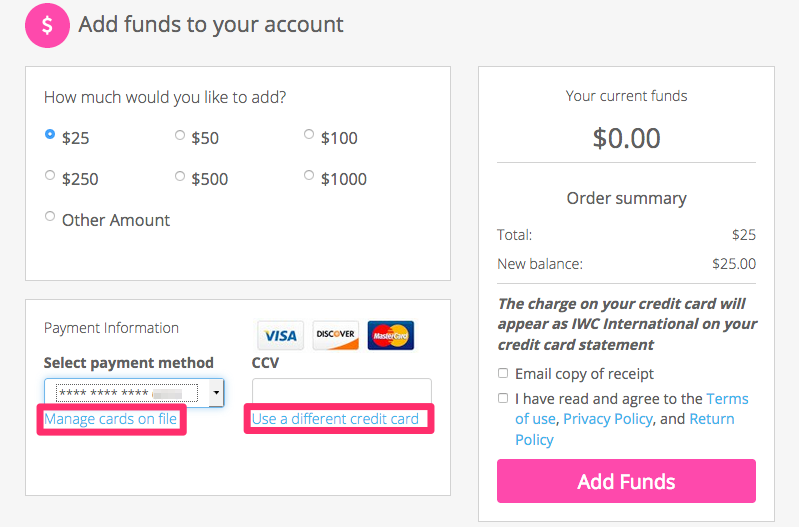This screenshot has width=799, height=527.
Task: Click the pink dollar sign icon
Action: pyautogui.click(x=47, y=25)
